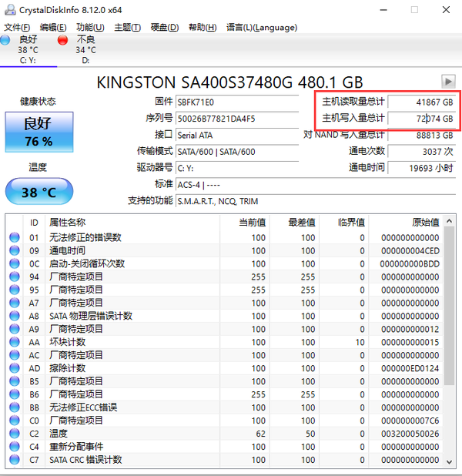Click the 原始值 column header
The width and height of the screenshot is (462, 476).
(425, 222)
